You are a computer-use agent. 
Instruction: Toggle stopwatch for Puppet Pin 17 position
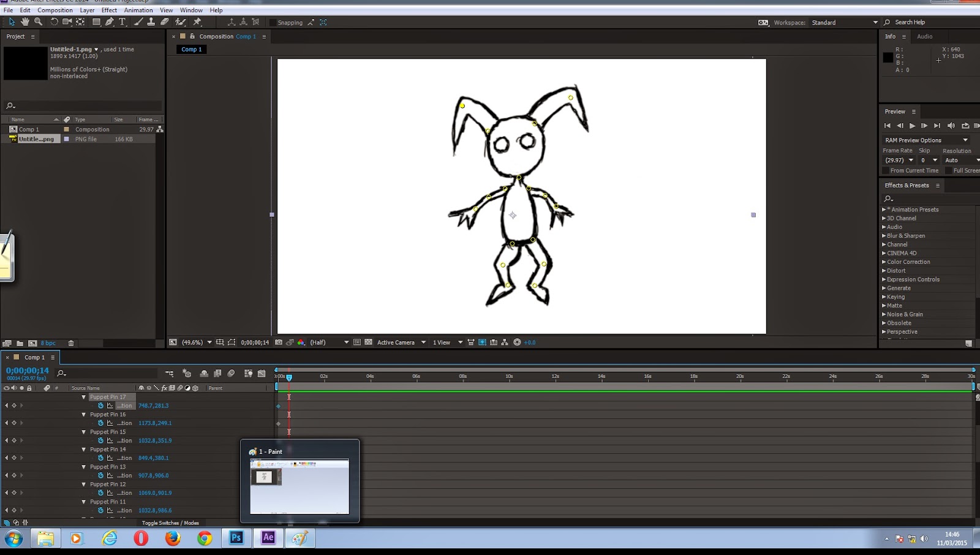click(100, 406)
